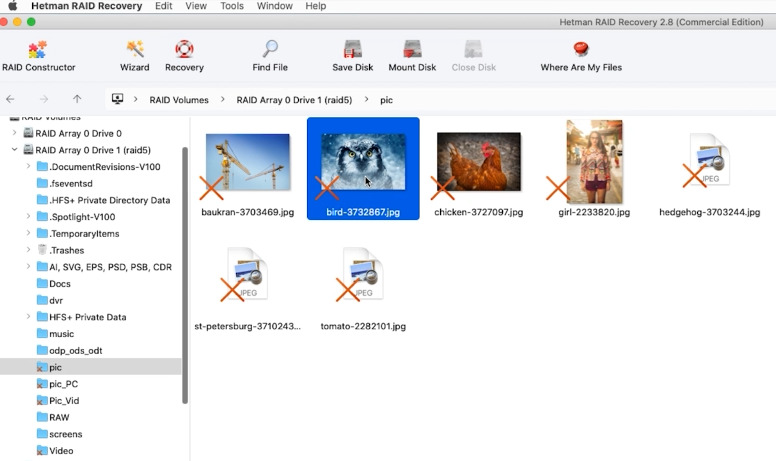This screenshot has width=776, height=461.
Task: Go up one folder level
Action: pos(77,99)
